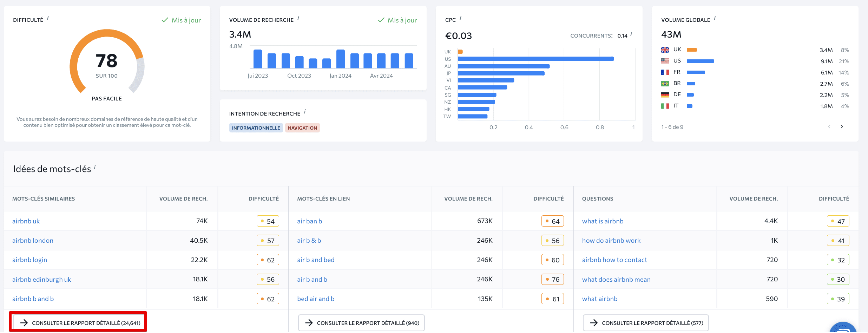Click the US flag in global volume list
Image resolution: width=868 pixels, height=333 pixels.
click(x=665, y=61)
